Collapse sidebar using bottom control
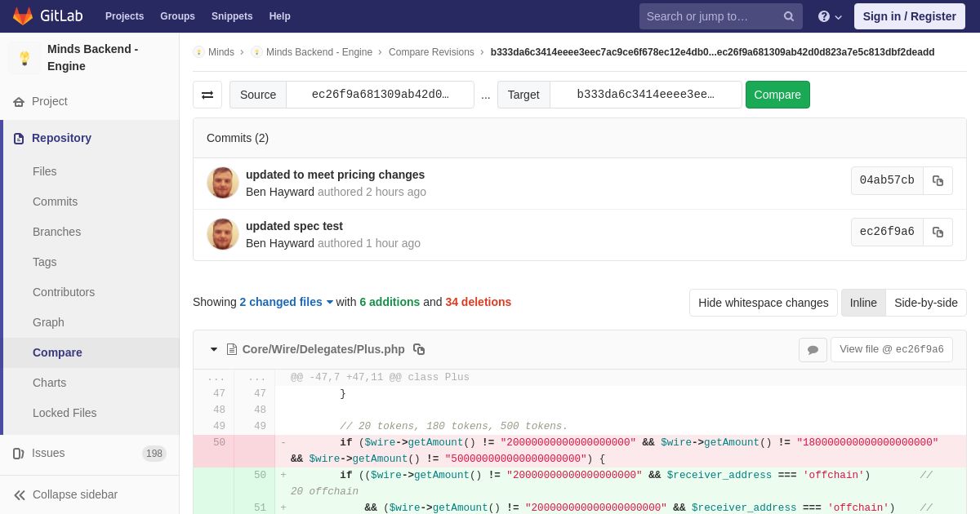 pyautogui.click(x=65, y=494)
